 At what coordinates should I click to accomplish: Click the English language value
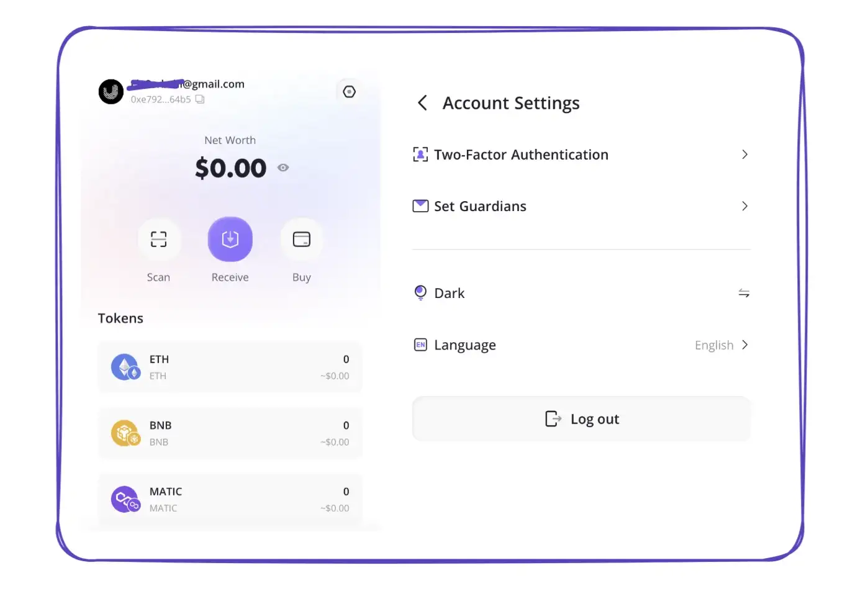(714, 345)
